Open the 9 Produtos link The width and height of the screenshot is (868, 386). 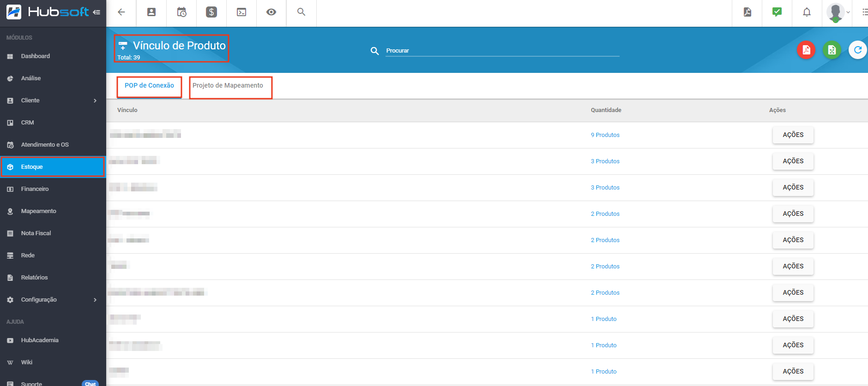[605, 135]
